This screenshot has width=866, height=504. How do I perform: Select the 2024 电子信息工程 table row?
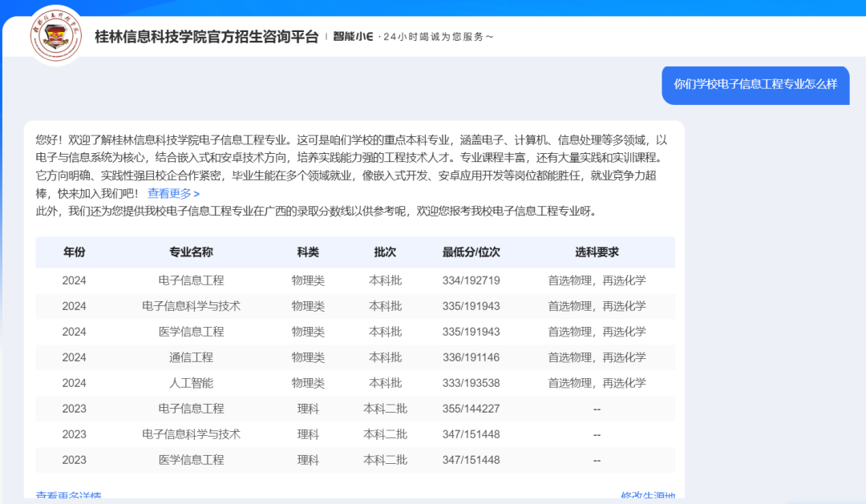[x=354, y=280]
